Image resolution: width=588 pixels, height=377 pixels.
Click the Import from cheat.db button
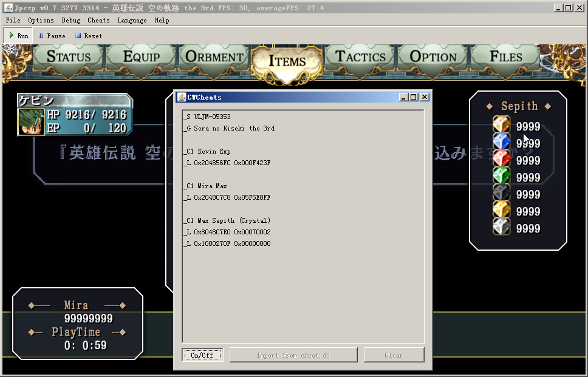click(x=293, y=355)
